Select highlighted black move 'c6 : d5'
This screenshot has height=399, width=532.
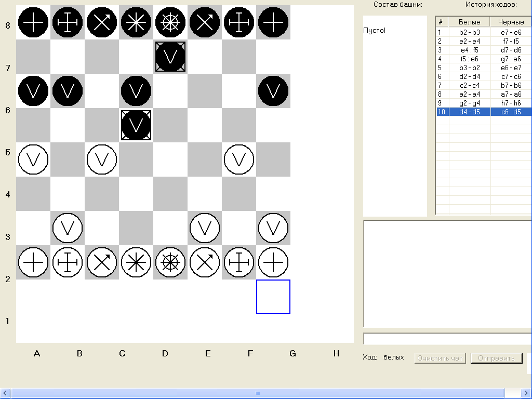pos(511,112)
